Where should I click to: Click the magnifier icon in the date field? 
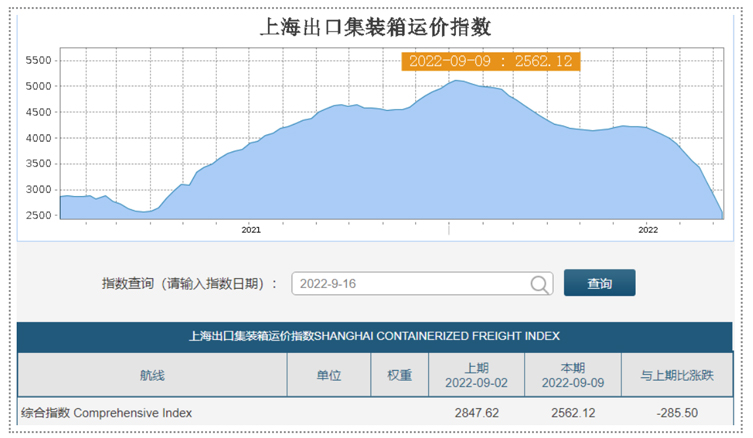(539, 284)
